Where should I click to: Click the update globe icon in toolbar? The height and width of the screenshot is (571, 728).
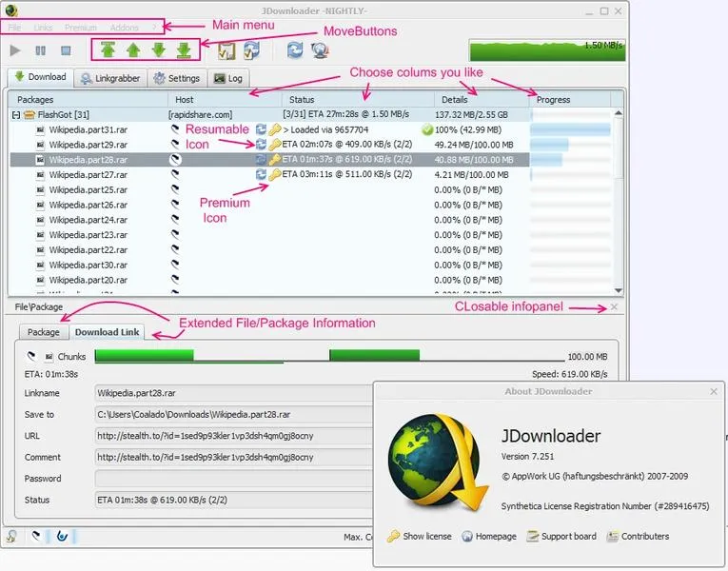pyautogui.click(x=321, y=50)
